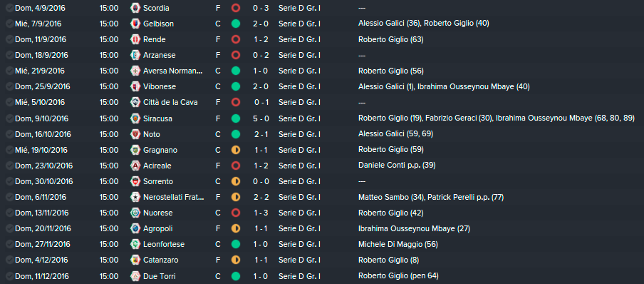This screenshot has height=284, width=644.
Task: Click the Acireale club badge
Action: coord(135,166)
